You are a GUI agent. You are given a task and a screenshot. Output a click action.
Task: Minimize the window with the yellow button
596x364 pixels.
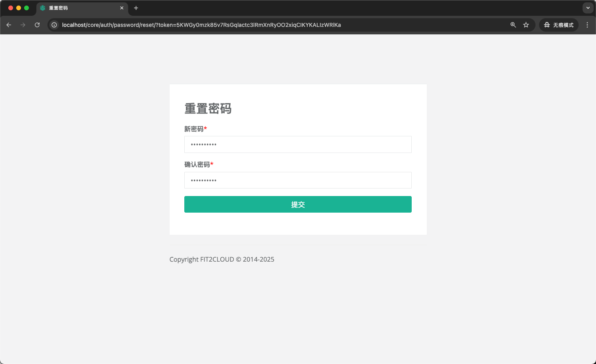coord(19,8)
